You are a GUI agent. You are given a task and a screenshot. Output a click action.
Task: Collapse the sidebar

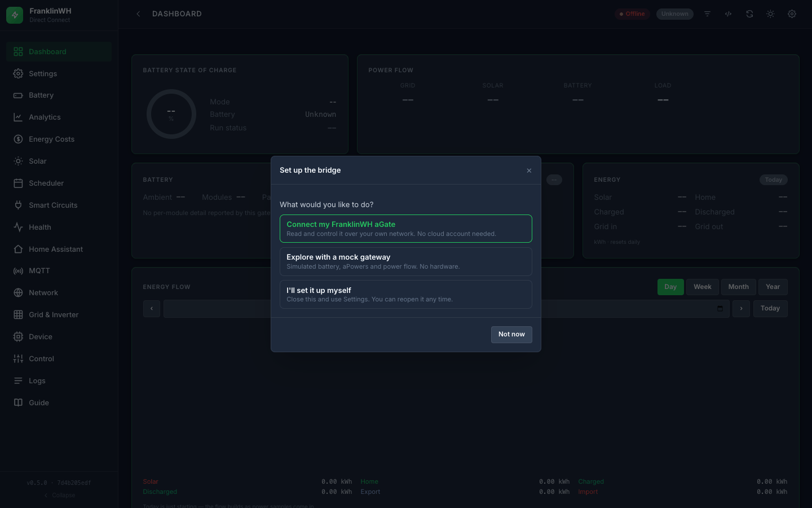[x=59, y=496]
